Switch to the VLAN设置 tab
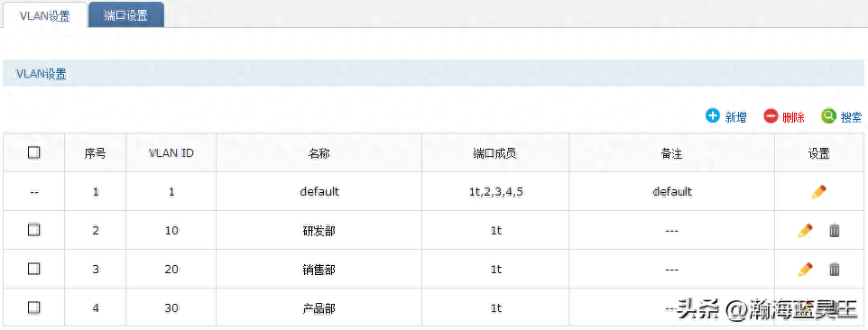The image size is (868, 330). (45, 15)
